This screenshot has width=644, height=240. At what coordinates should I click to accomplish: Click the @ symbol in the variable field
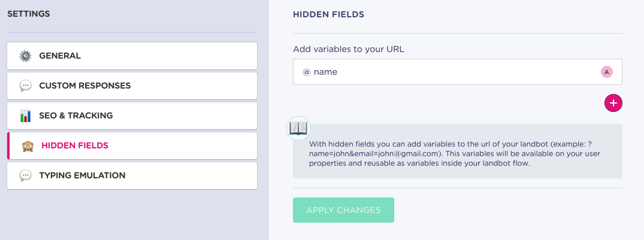click(306, 72)
